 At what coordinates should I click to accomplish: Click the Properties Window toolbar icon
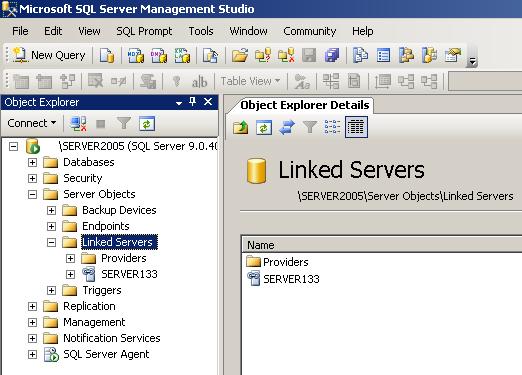453,55
